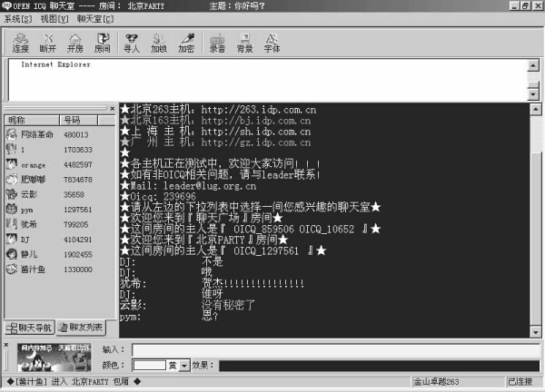Click the http://bj.idp.com.cn link
The width and height of the screenshot is (545, 392).
[x=256, y=121]
